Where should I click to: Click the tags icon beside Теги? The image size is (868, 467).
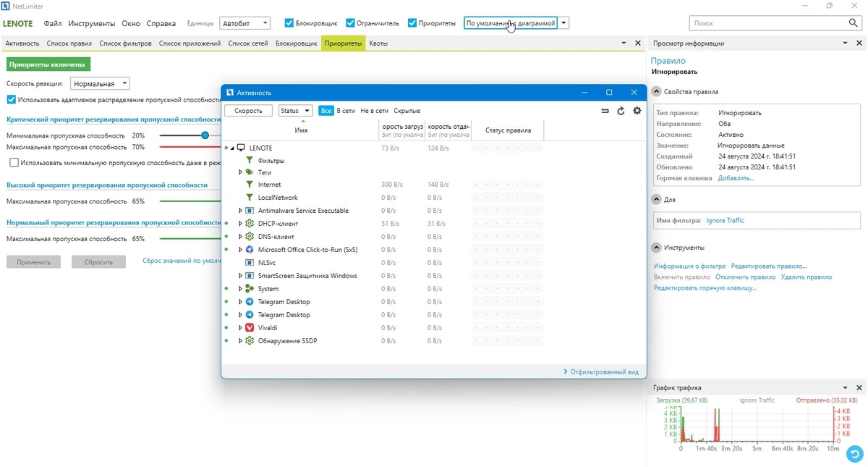click(x=250, y=172)
